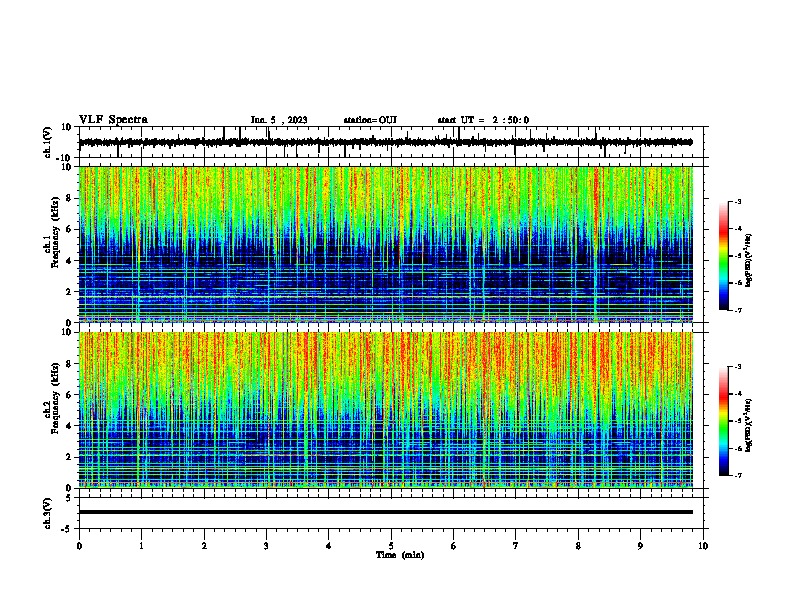Click the "VLF Spectra" plot title

coord(113,120)
